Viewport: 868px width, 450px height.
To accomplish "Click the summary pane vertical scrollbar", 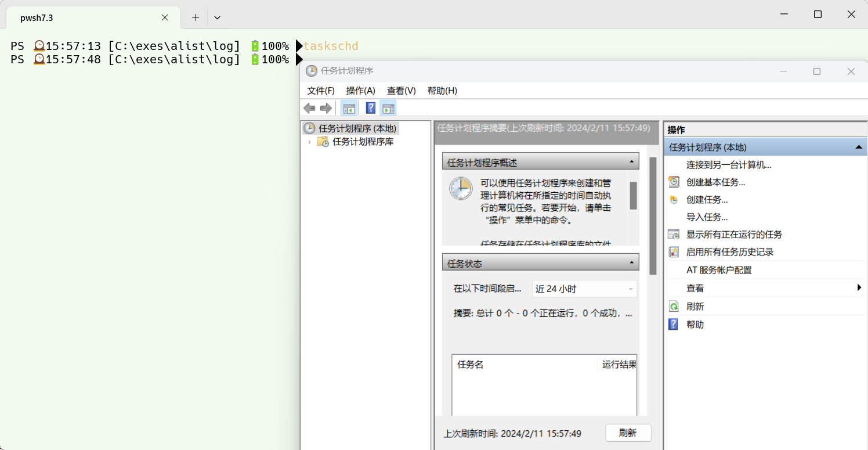I will click(653, 215).
